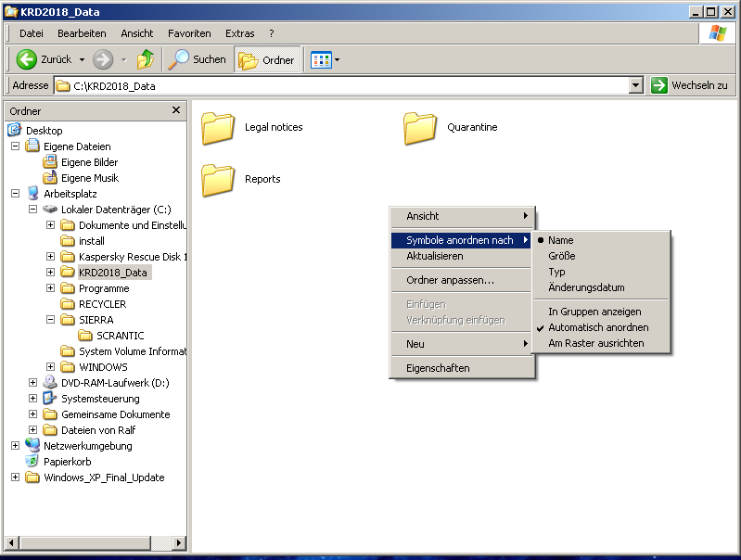This screenshot has width=741, height=560.
Task: Collapse the SIERRA tree node
Action: (x=50, y=320)
